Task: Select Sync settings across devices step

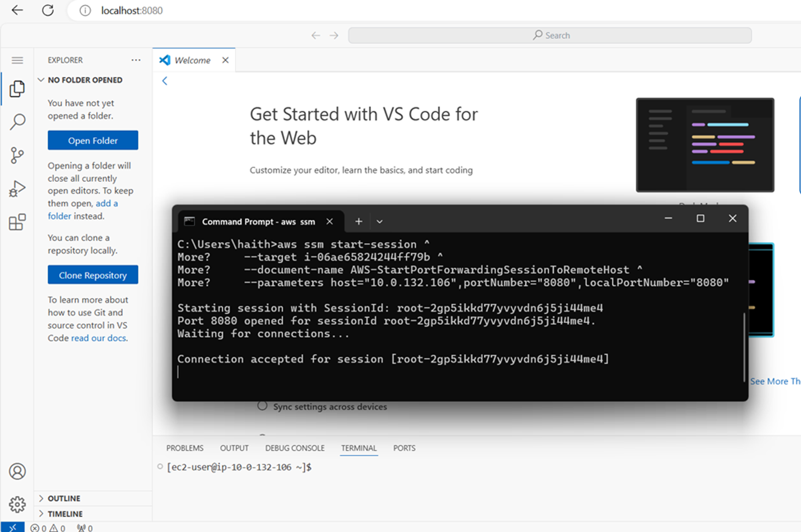Action: [x=322, y=406]
